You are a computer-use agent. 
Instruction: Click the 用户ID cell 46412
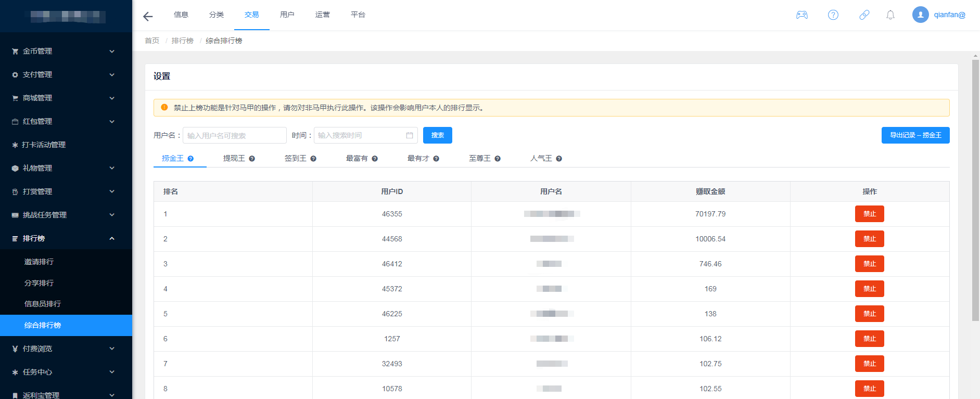[392, 264]
